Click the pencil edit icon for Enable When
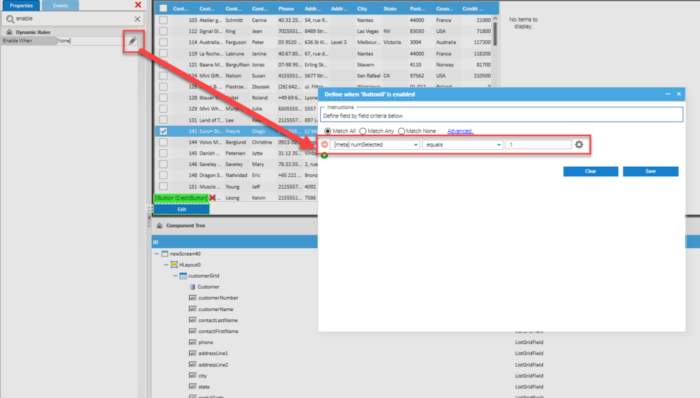The height and width of the screenshot is (398, 700). point(133,41)
